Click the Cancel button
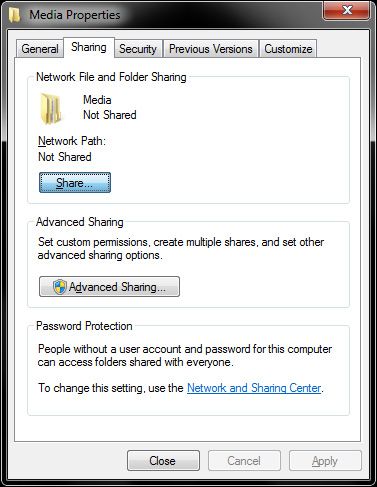This screenshot has width=377, height=487. pyautogui.click(x=244, y=461)
